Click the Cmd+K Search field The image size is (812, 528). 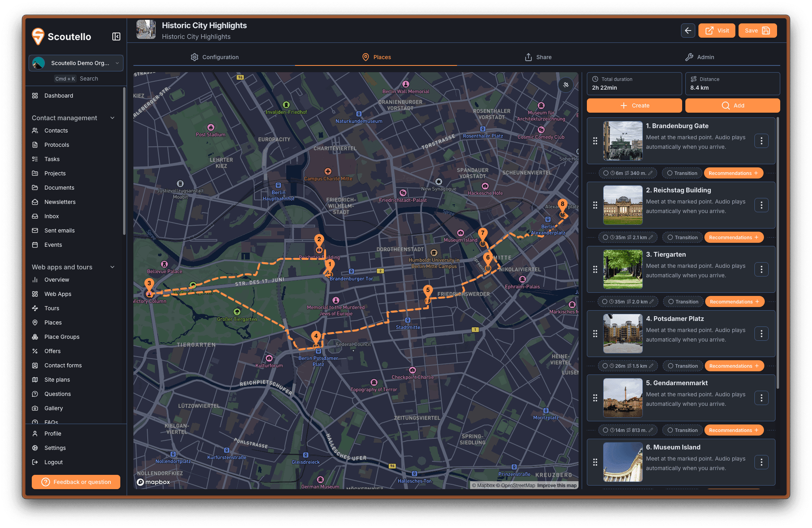[x=76, y=79]
